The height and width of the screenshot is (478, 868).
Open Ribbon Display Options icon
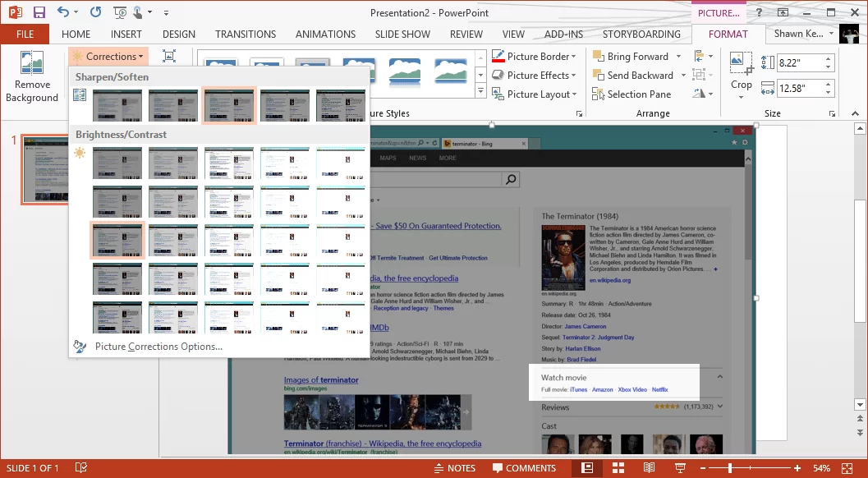click(x=783, y=12)
